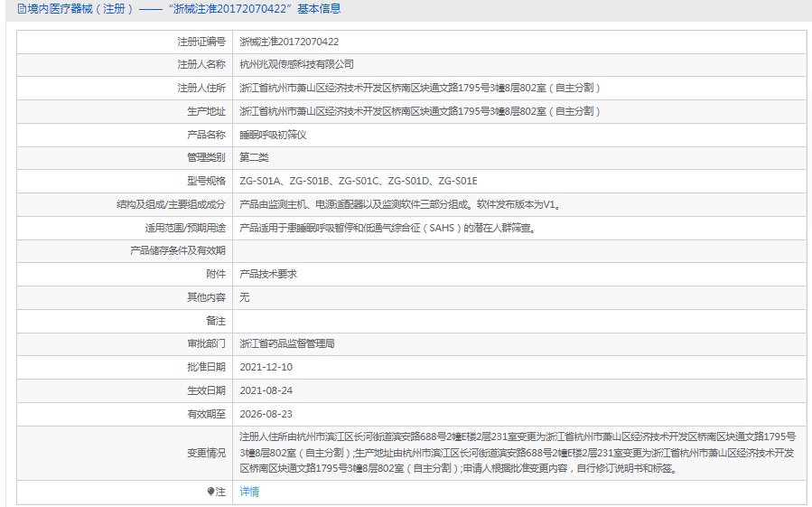Viewport: 812px width, 507px height.
Task: Click intended use text mentioning SAHS
Action: 387,228
